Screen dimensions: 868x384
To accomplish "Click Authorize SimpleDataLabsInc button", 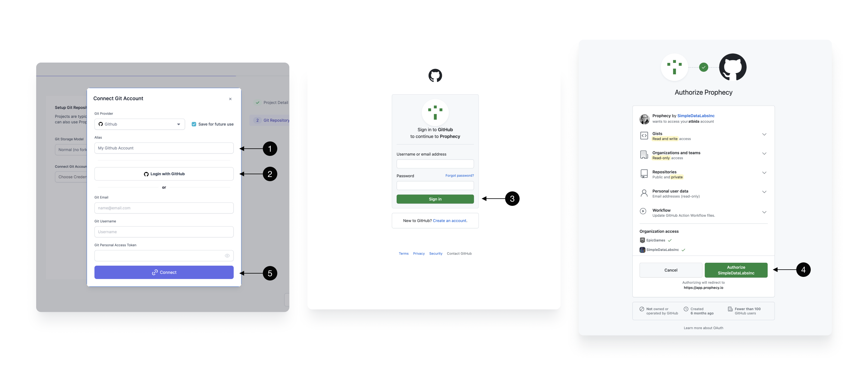I will tap(736, 270).
